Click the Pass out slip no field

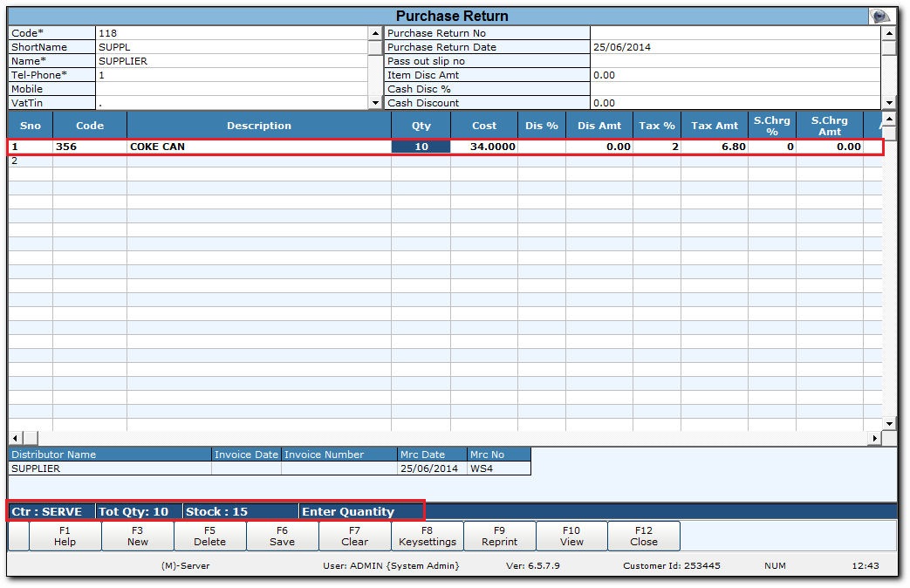[736, 61]
